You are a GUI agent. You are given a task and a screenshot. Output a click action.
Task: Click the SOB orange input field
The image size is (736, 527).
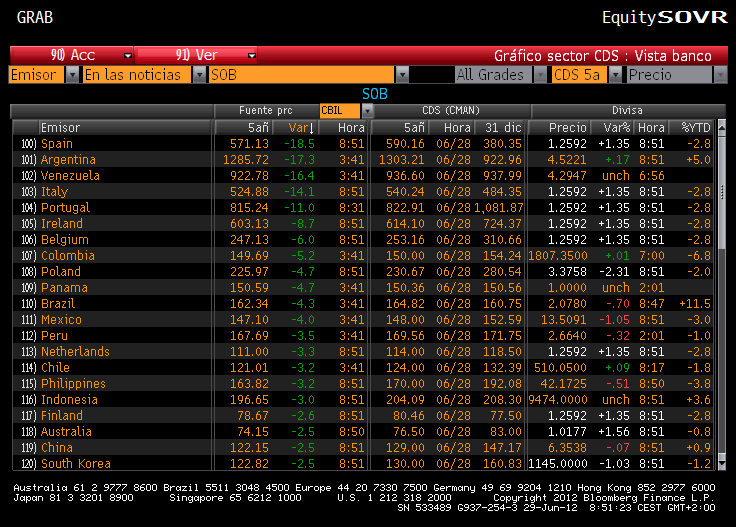point(302,75)
